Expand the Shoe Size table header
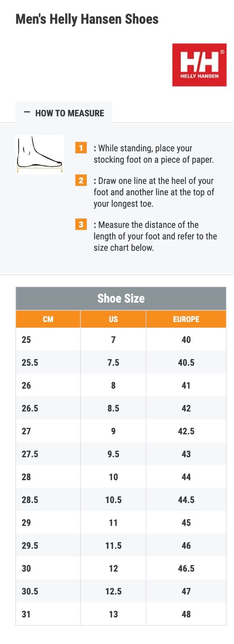Screen dimensions: 234x644 tap(121, 299)
